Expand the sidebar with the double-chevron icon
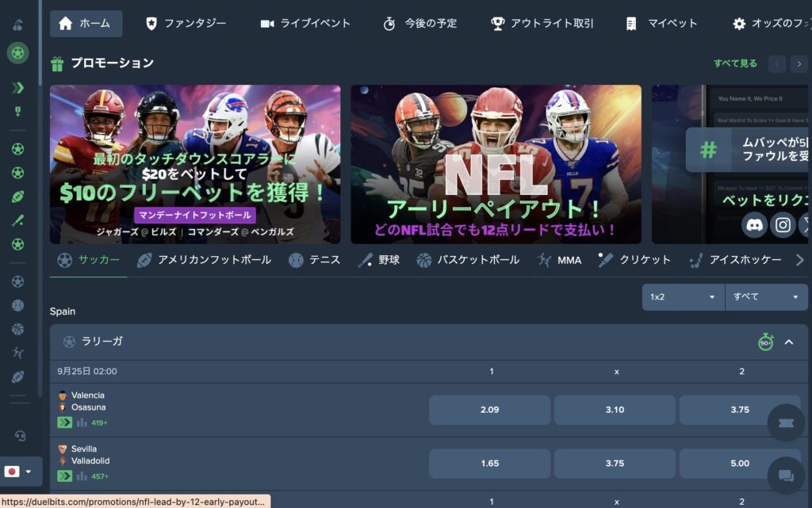812x508 pixels. 17,87
